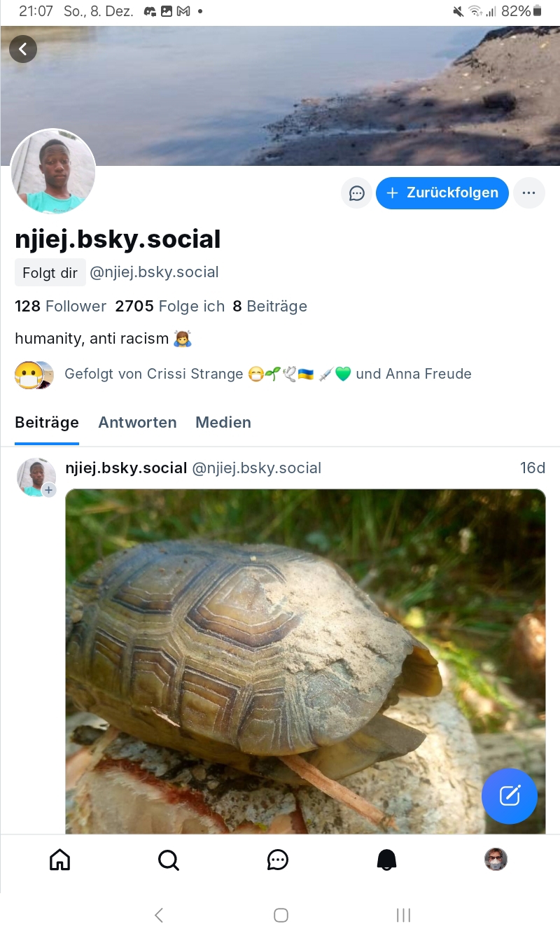Switch to the Antworten tab
560x938 pixels.
click(x=137, y=422)
